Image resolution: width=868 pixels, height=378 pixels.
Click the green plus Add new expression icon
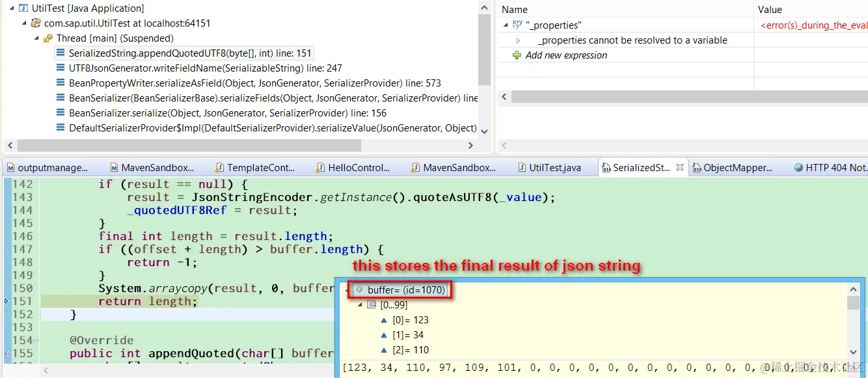pos(517,55)
